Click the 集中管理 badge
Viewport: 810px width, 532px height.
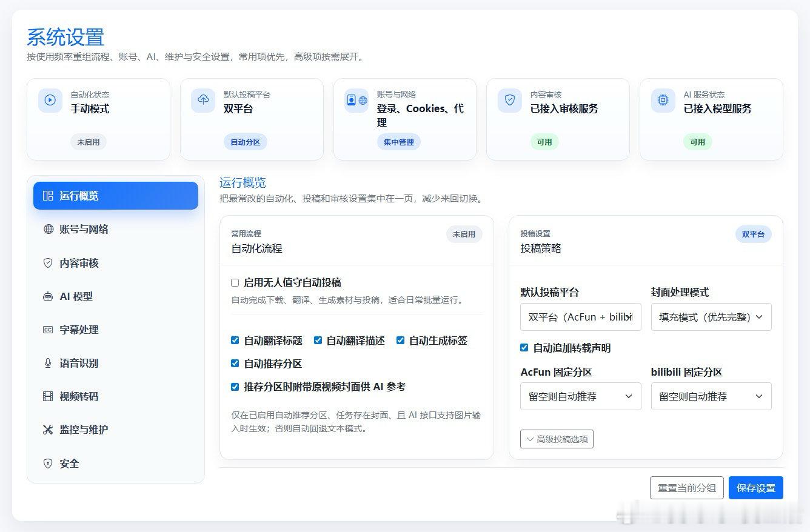398,142
